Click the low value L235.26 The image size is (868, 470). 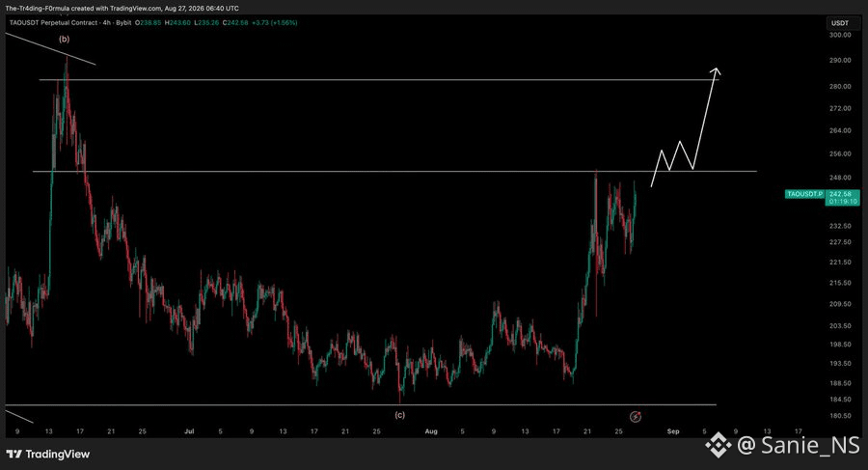tap(206, 23)
